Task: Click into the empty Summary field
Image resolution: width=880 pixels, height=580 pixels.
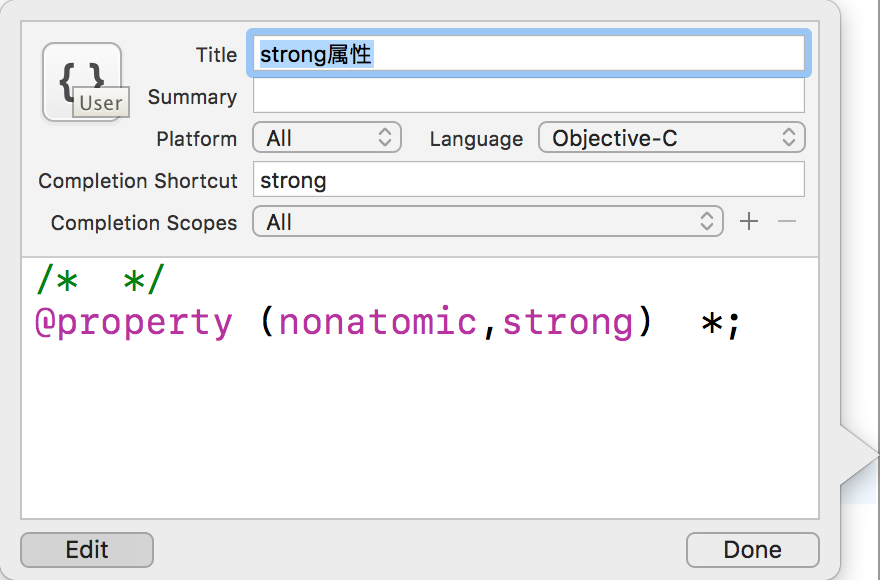Action: click(529, 95)
